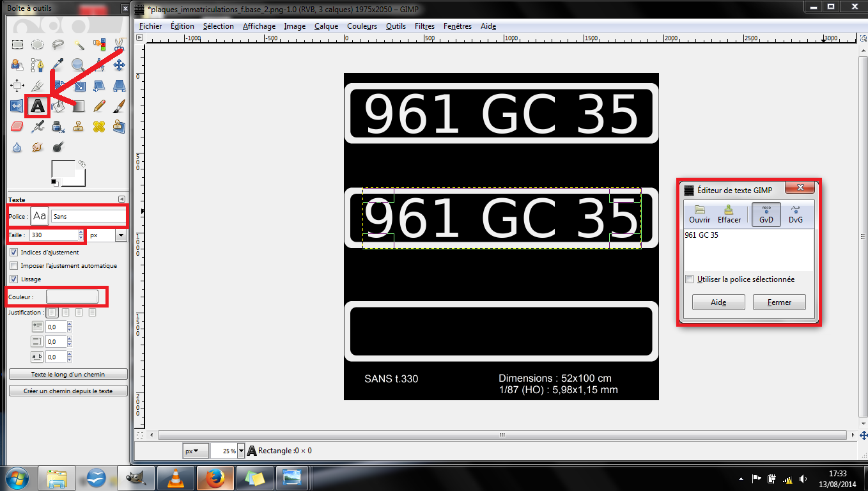Click the Fermer button
Screen dimensions: 868x491
(x=779, y=302)
